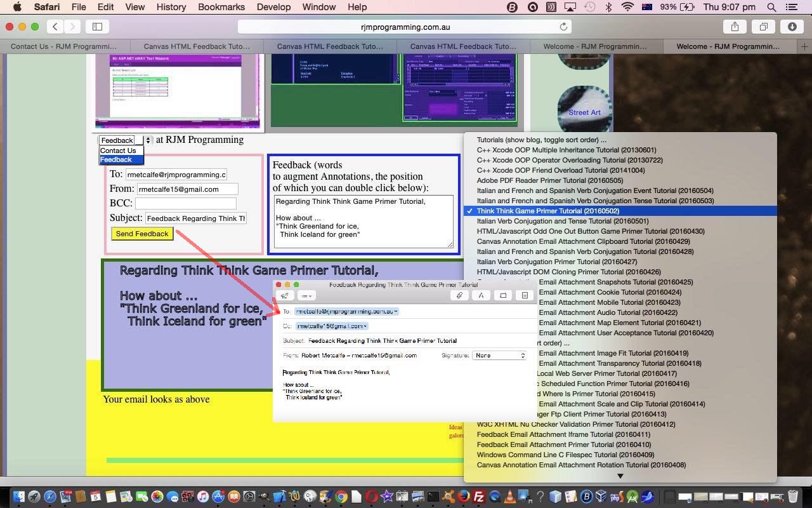
Task: Focus the empty BCC field
Action: [186, 203]
